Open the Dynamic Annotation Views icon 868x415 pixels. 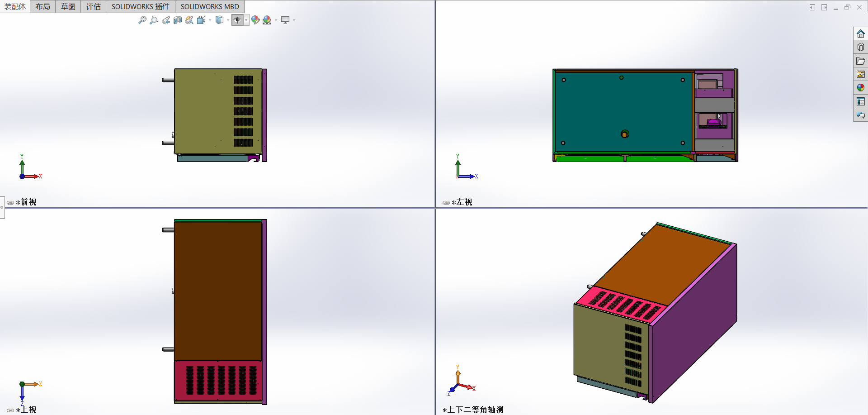189,20
